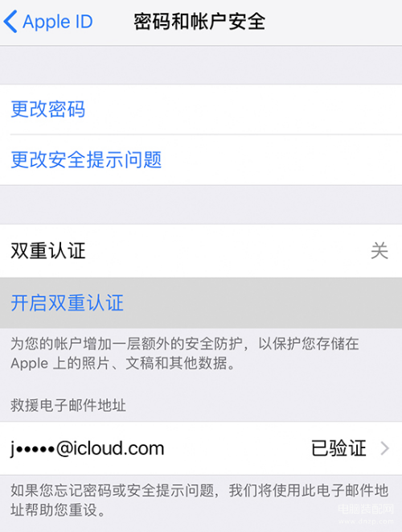402x532 pixels.
Task: Tap blank space right of 更改密码
Action: [244, 109]
